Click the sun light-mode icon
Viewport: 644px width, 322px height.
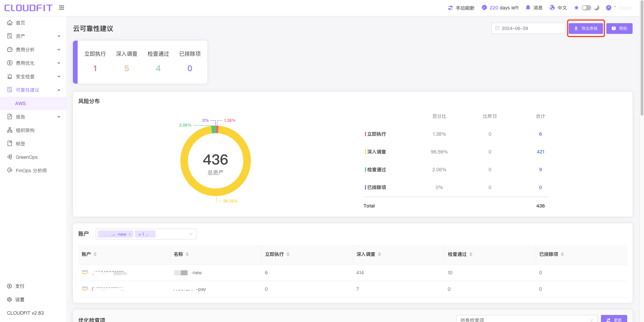click(576, 8)
